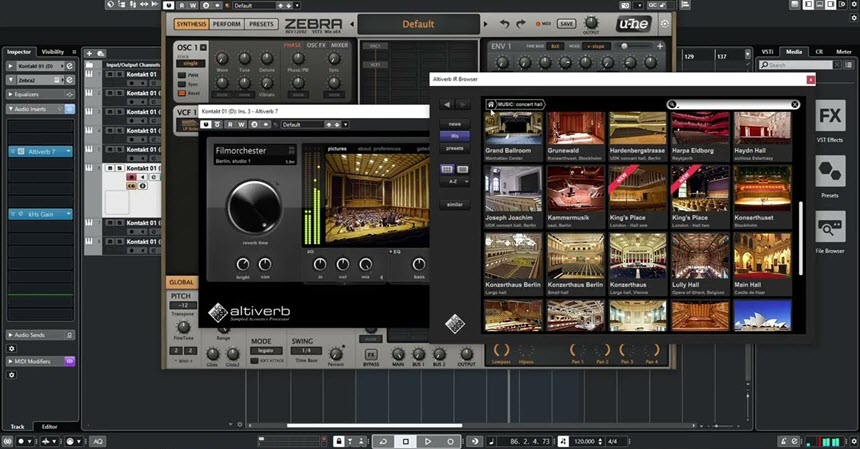Enable record on the selected Kontakt 01 track
This screenshot has height=449, width=860.
click(131, 177)
